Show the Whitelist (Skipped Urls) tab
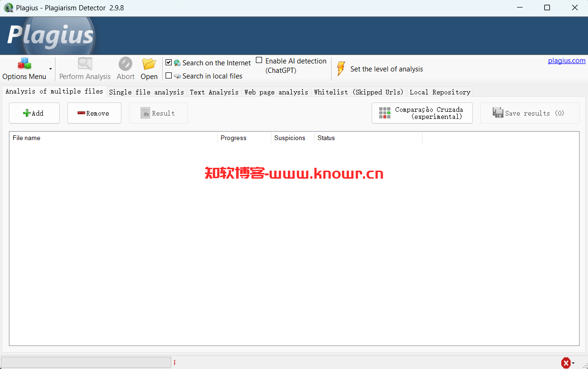Image resolution: width=588 pixels, height=369 pixels. click(x=359, y=92)
